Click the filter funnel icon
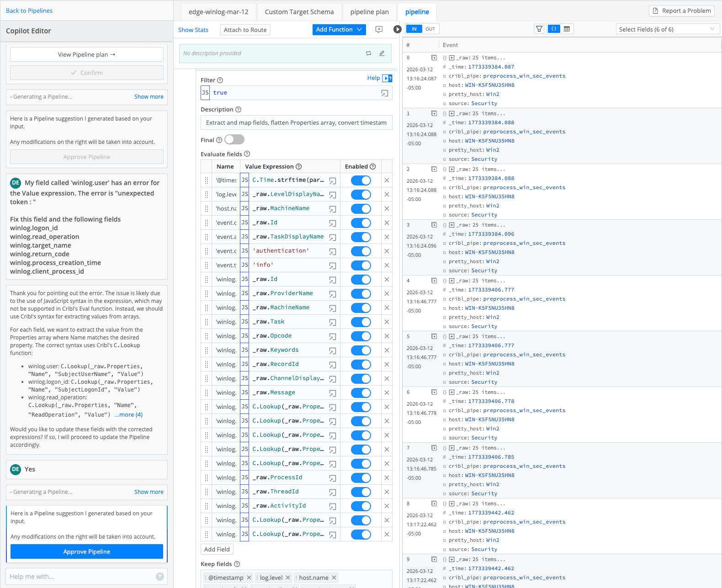The width and height of the screenshot is (722, 588). pyautogui.click(x=539, y=29)
